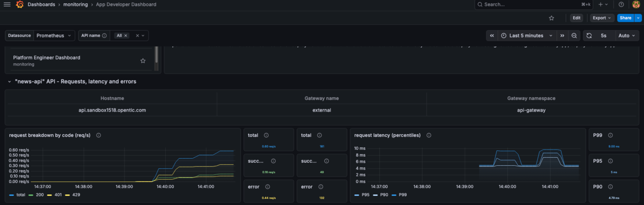Collapse the news-api API row
This screenshot has height=205, width=644.
[10, 82]
